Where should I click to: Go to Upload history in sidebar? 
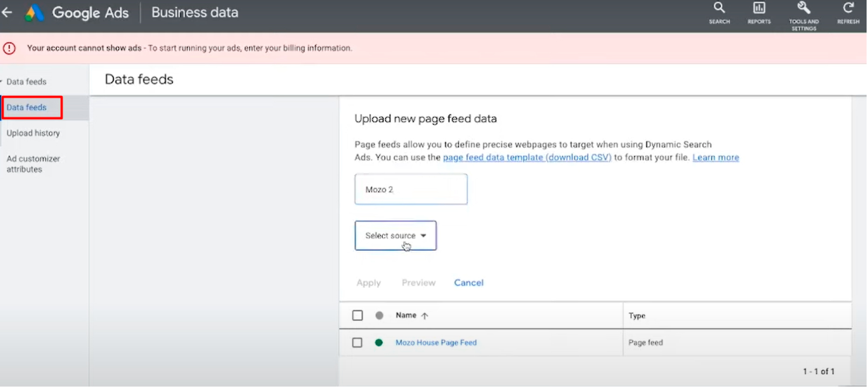(x=33, y=133)
